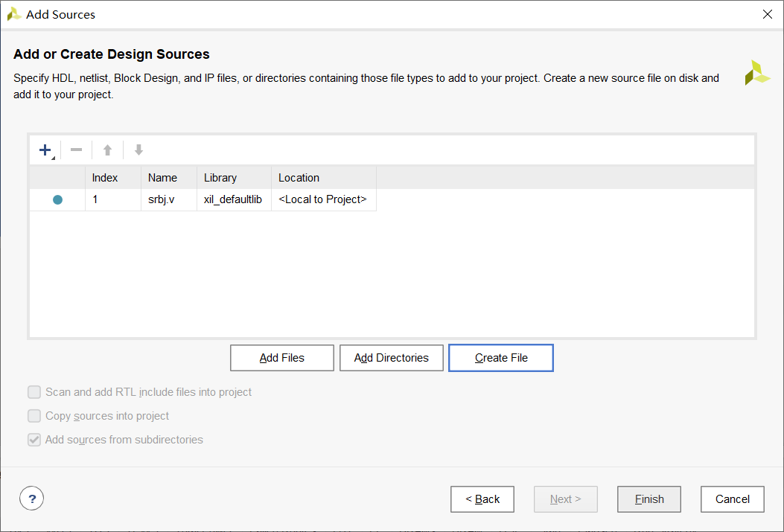Click the Move Down arrow icon

point(138,150)
